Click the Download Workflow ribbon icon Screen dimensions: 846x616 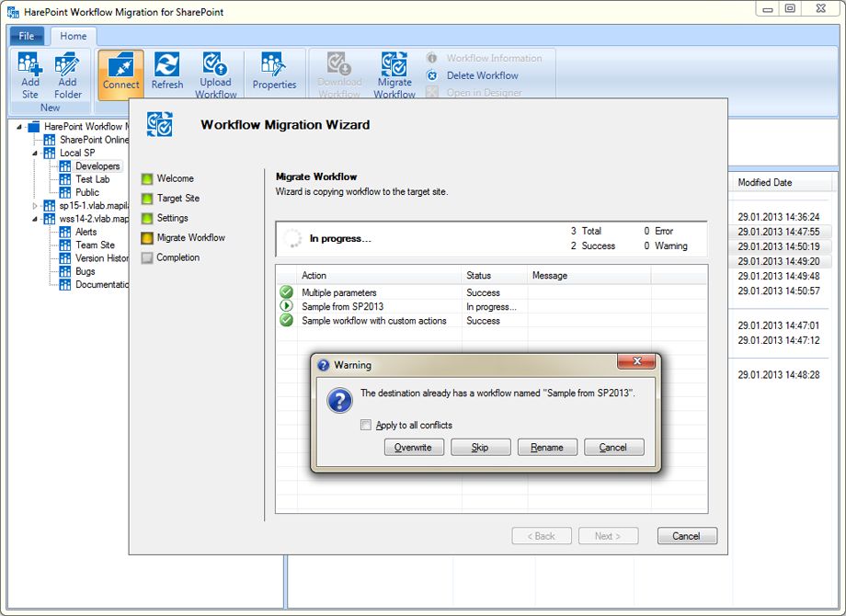(x=339, y=63)
